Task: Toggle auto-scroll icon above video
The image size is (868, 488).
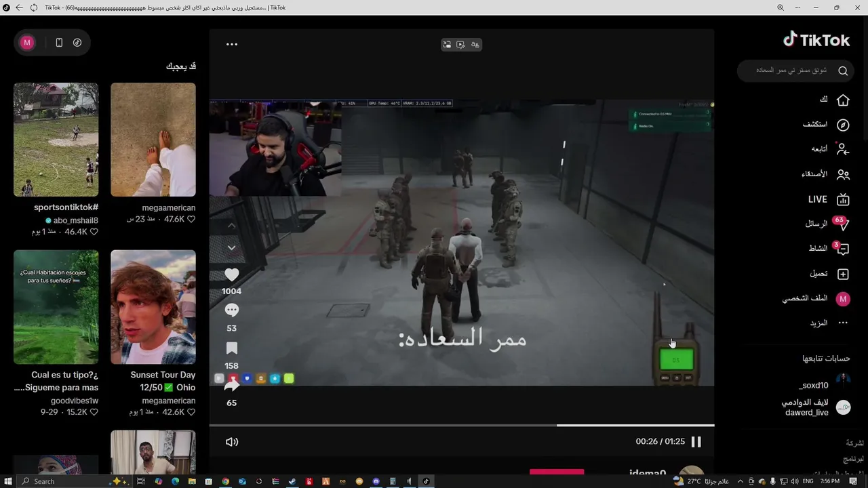Action: 460,44
